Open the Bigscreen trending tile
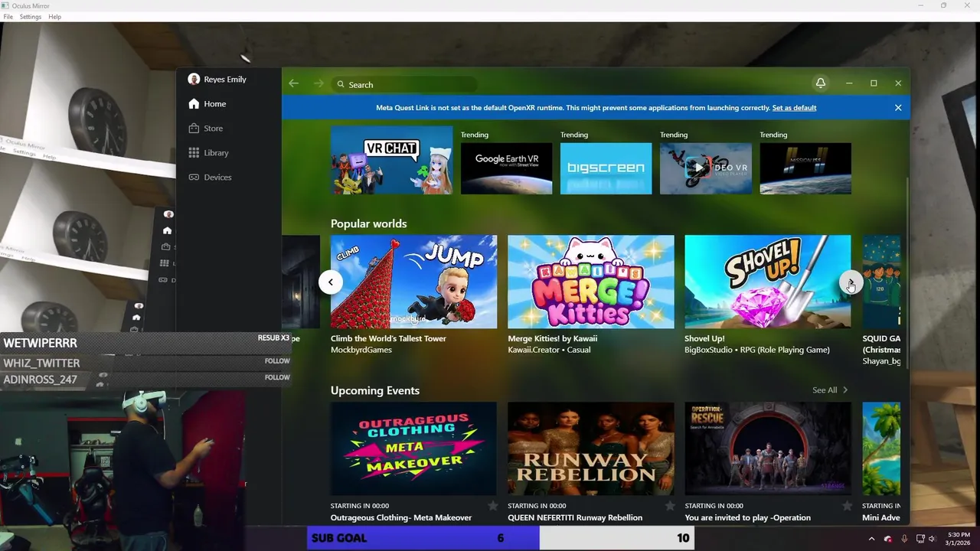 click(606, 168)
